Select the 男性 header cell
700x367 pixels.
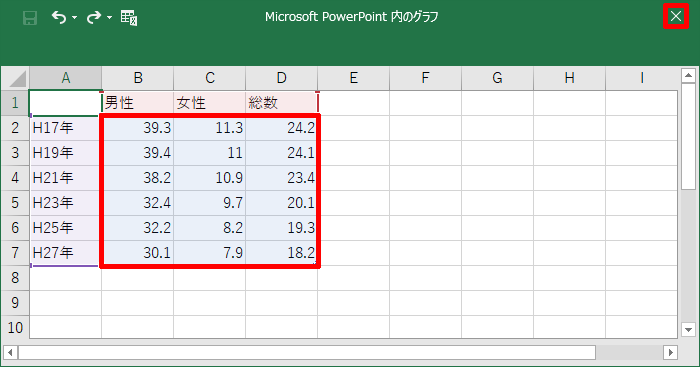[x=138, y=103]
